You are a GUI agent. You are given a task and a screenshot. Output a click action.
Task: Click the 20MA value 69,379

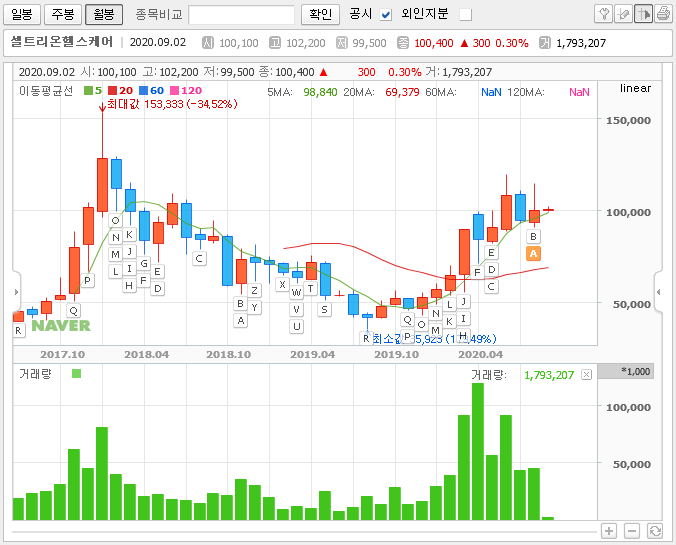click(x=402, y=92)
